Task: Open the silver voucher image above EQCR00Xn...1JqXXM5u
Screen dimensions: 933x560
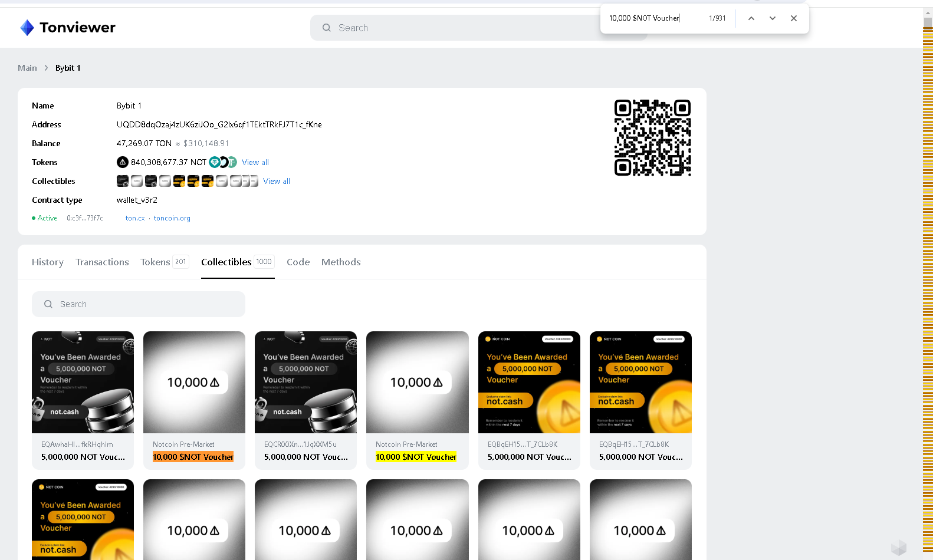Action: pos(305,382)
